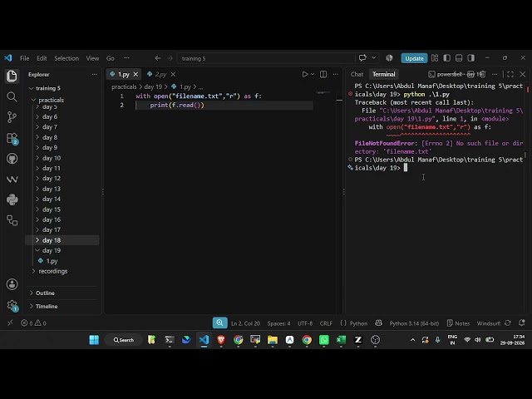Close the 2.py editor tab
Screen dimensions: 532x399
pyautogui.click(x=173, y=74)
